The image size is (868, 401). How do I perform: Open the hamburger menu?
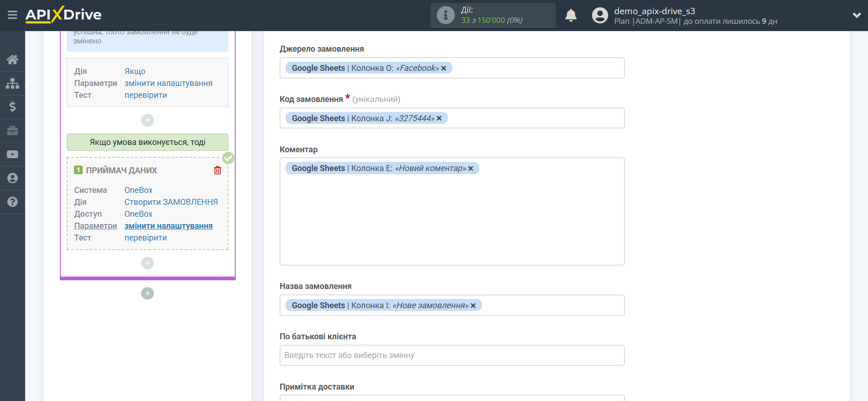[12, 15]
